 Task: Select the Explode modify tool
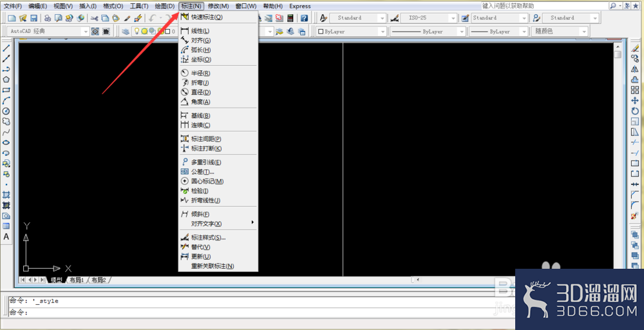click(x=635, y=216)
